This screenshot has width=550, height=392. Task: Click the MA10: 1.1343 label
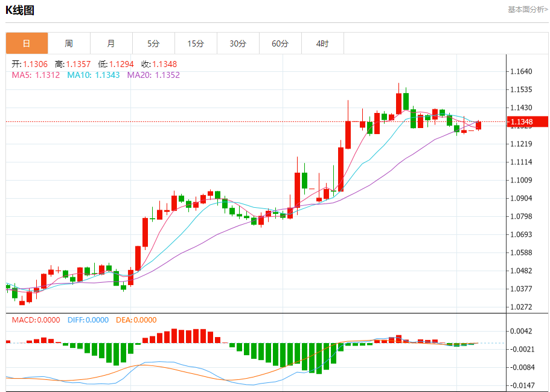94,75
